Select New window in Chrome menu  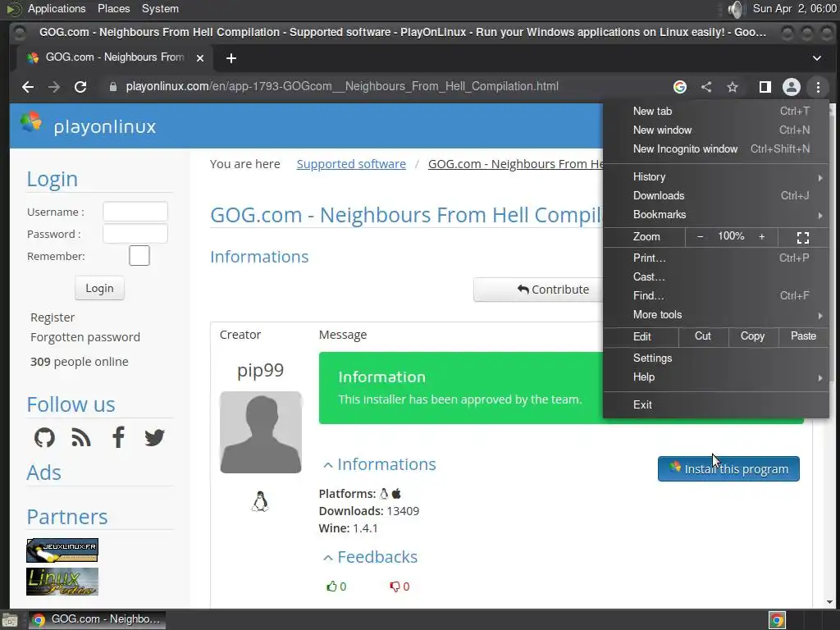[716, 130]
